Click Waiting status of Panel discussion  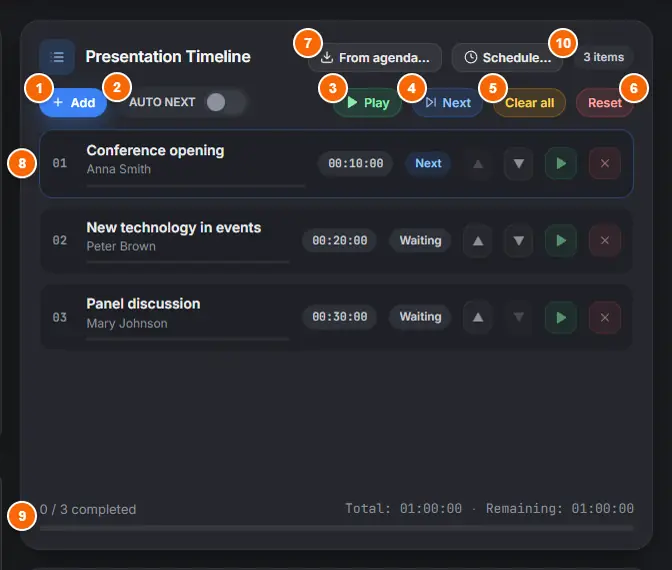click(420, 317)
